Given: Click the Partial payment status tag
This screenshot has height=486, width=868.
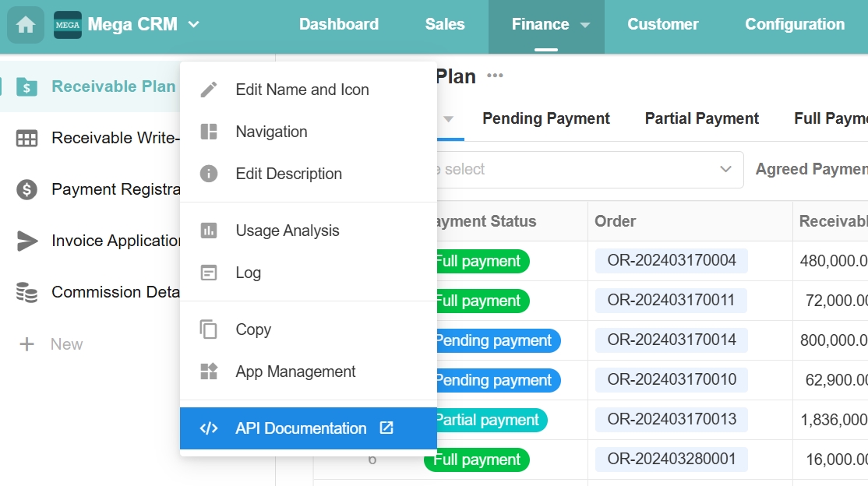Looking at the screenshot, I should pos(492,420).
